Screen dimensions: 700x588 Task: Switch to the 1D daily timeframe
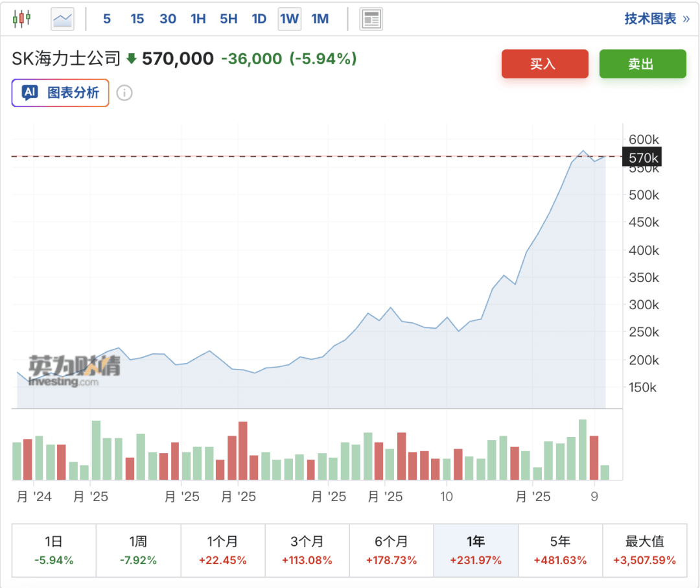(x=259, y=19)
